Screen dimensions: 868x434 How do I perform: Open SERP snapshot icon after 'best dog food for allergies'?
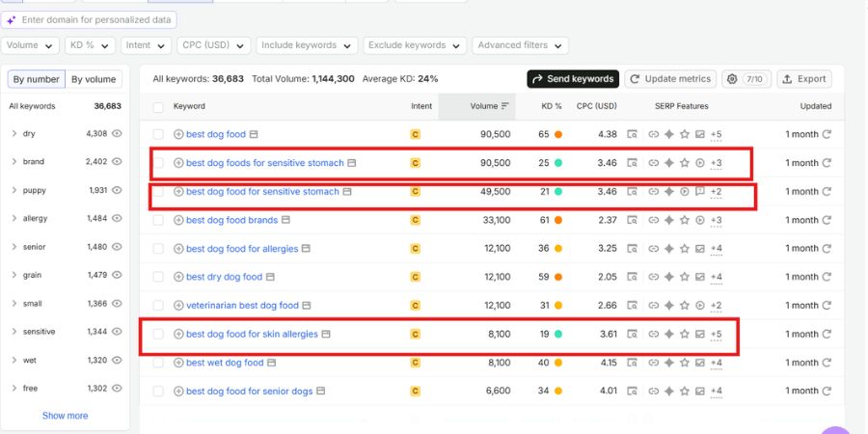point(306,249)
